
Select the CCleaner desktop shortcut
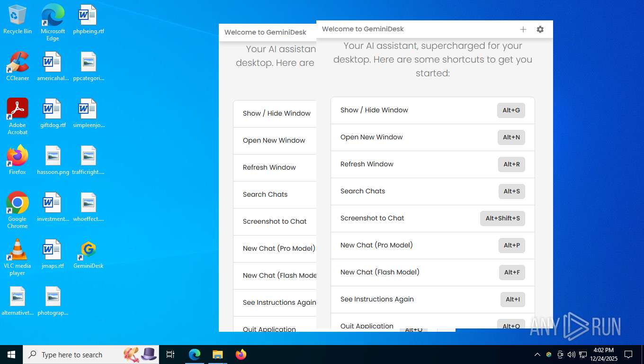(x=18, y=67)
